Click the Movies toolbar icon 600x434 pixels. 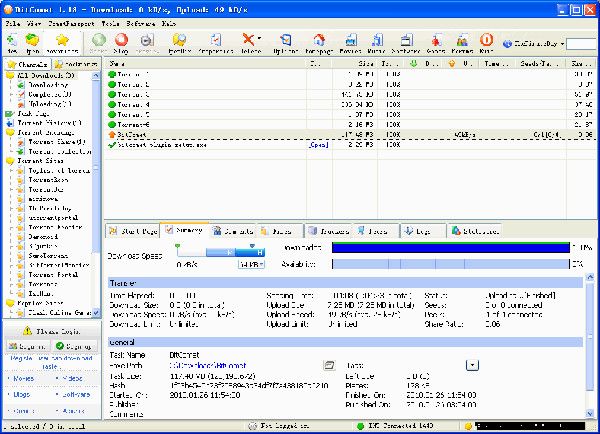click(x=351, y=40)
